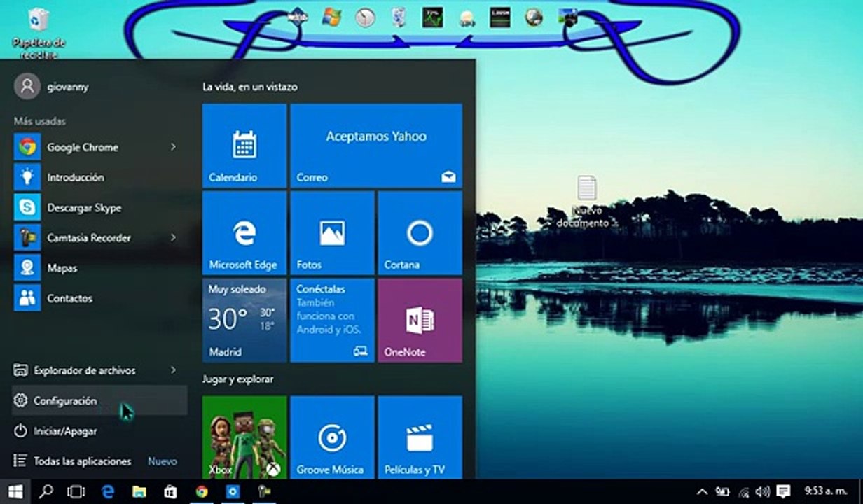Viewport: 863px width, 504px height.
Task: Open Task View in taskbar
Action: 76,491
